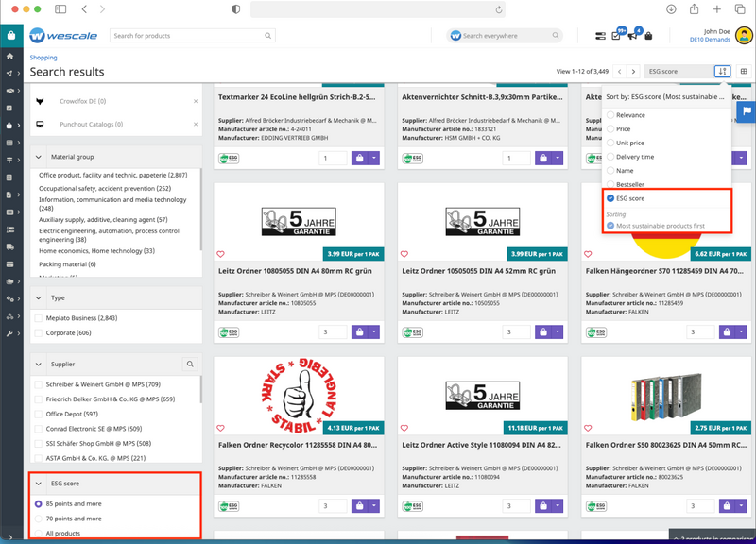The image size is (756, 544).
Task: Select Most sustainable products first sorting
Action: tap(610, 226)
